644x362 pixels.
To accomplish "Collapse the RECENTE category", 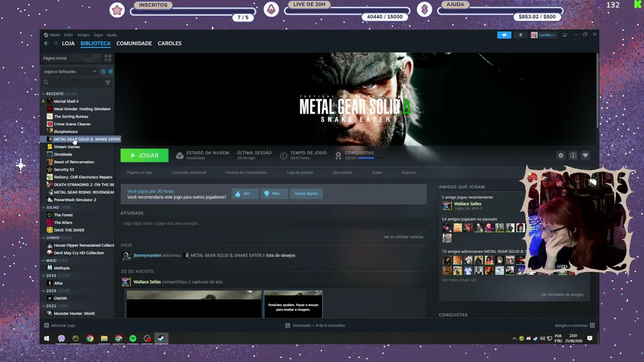I will tap(43, 94).
